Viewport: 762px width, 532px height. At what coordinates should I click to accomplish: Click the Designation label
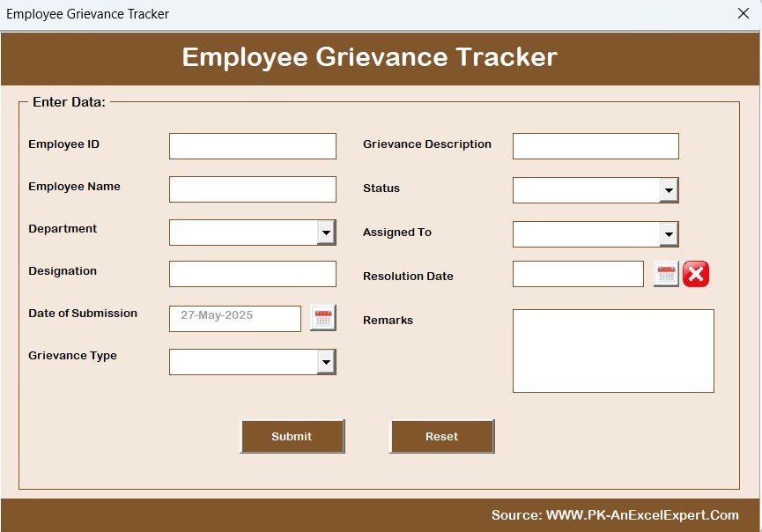63,271
